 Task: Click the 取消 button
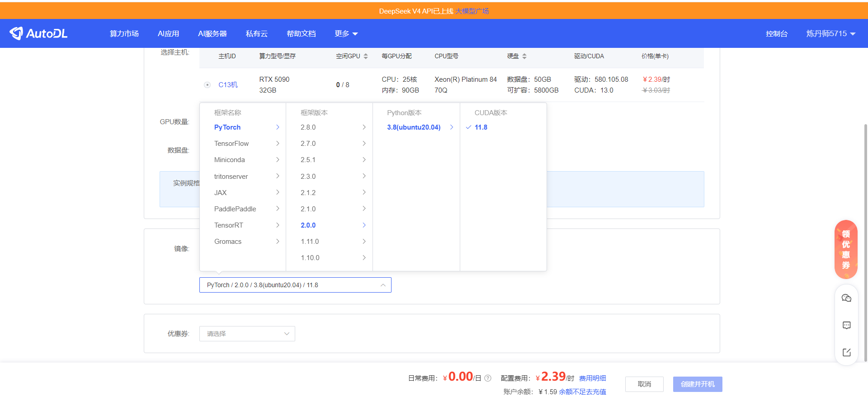[x=644, y=384]
